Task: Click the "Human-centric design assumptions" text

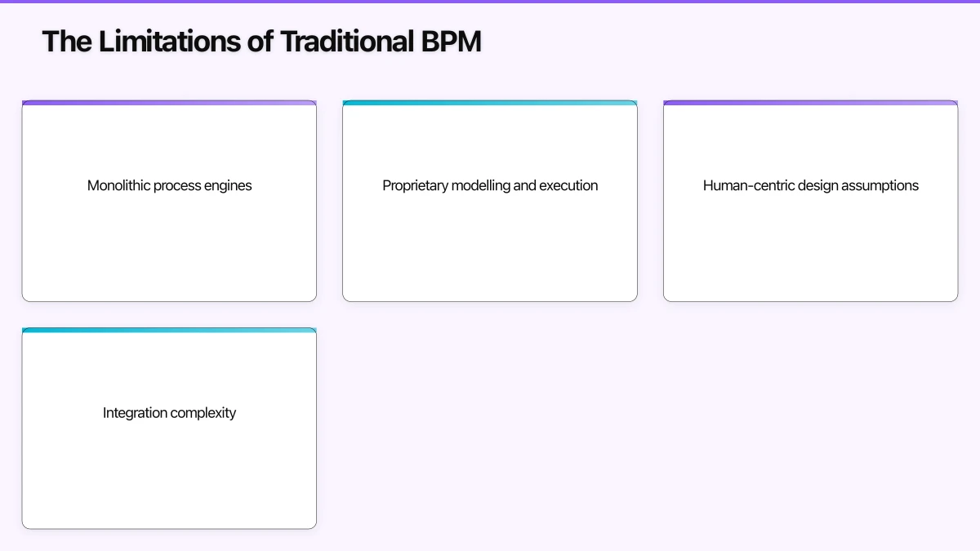Action: [810, 185]
